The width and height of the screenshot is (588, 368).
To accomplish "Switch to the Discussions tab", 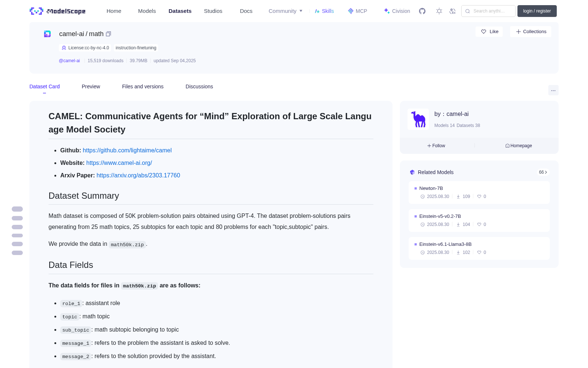I will tap(199, 86).
